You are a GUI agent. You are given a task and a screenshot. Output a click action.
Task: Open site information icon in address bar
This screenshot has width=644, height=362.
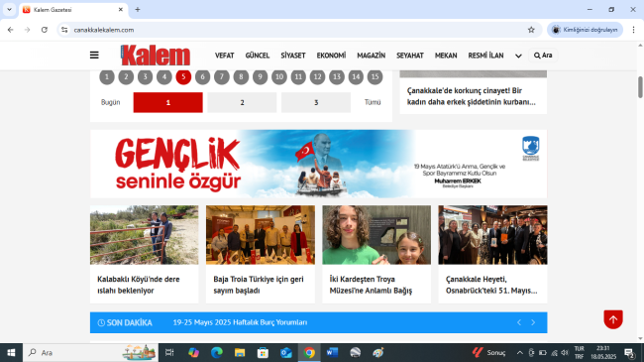[64, 30]
